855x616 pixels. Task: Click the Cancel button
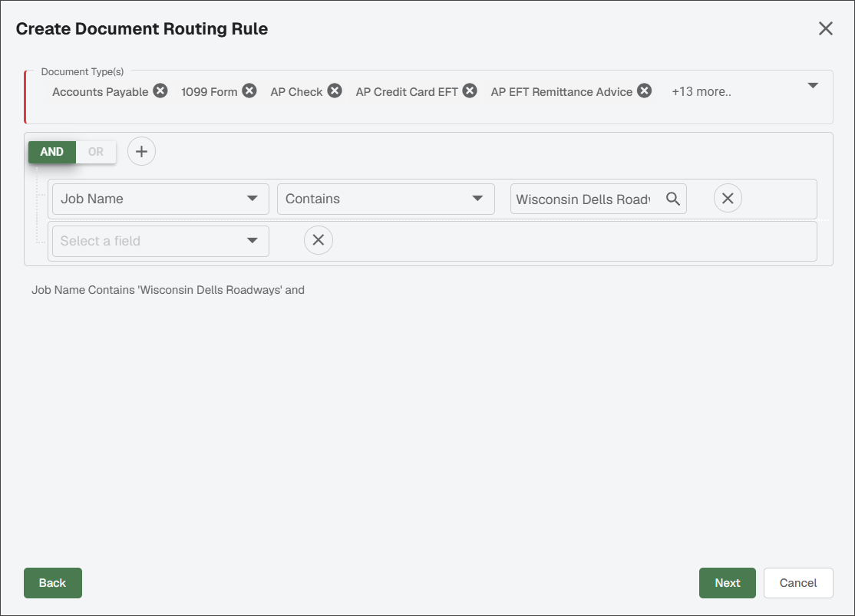click(x=798, y=583)
